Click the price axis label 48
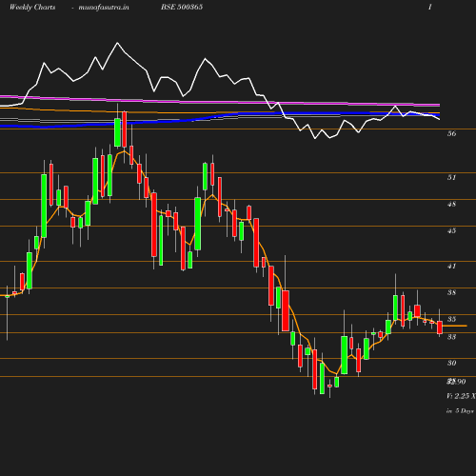This screenshot has width=476, height=476. pyautogui.click(x=451, y=204)
